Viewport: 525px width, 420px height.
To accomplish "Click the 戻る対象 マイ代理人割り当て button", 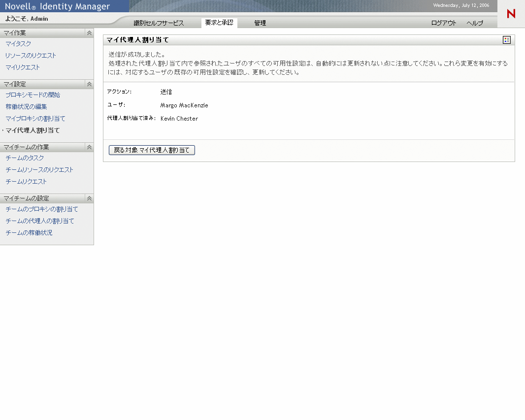I will (151, 150).
